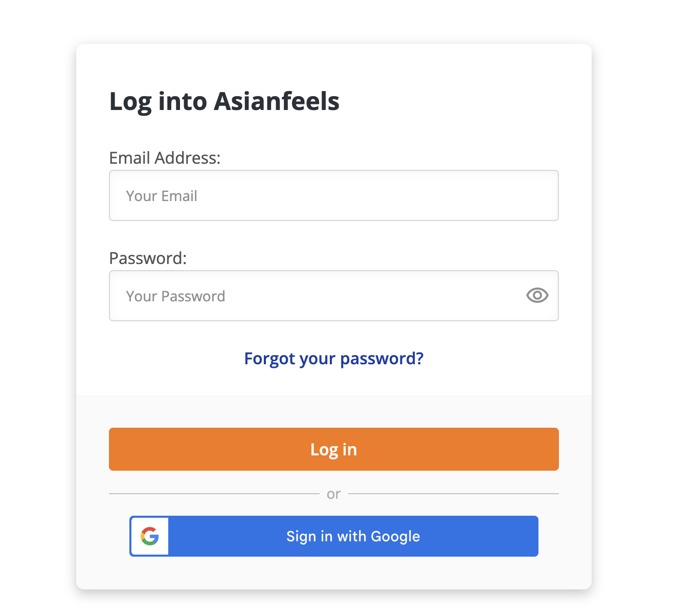
Task: Show the hidden password characters
Action: (537, 296)
